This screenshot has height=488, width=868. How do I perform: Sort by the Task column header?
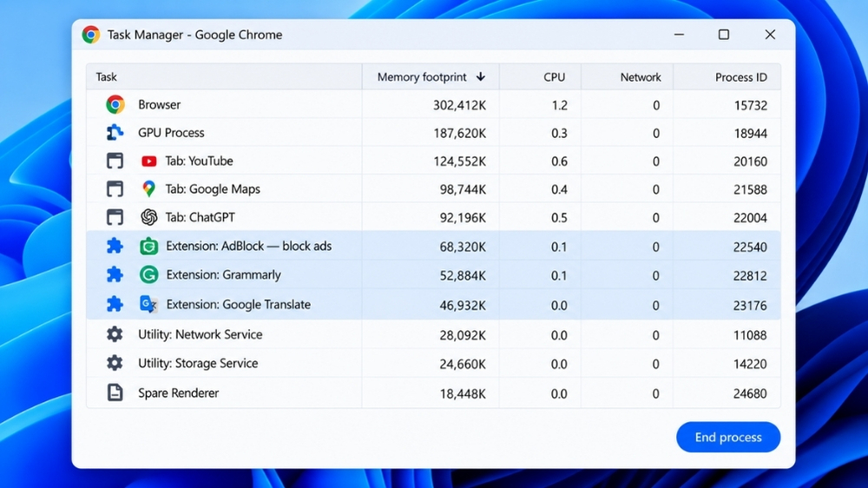(224, 77)
